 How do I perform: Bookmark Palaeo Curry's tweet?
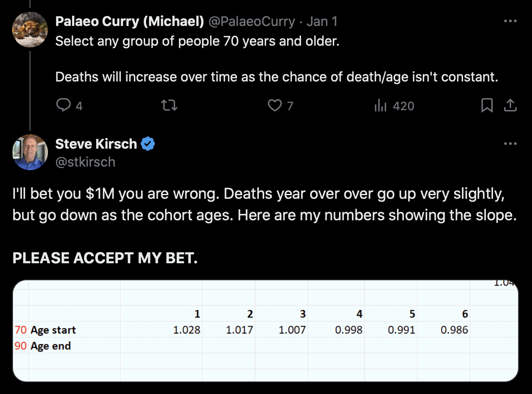(487, 106)
